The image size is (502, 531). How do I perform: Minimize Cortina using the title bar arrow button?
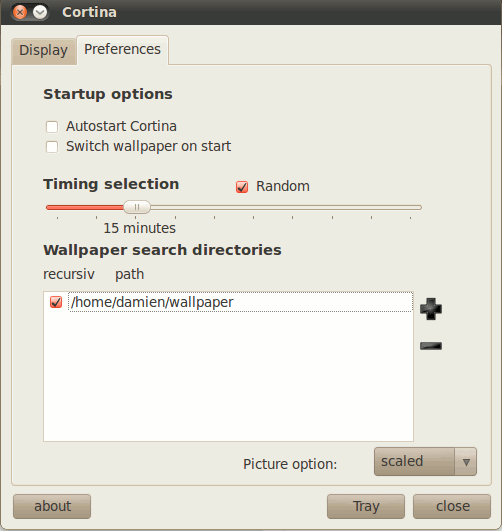(x=40, y=13)
